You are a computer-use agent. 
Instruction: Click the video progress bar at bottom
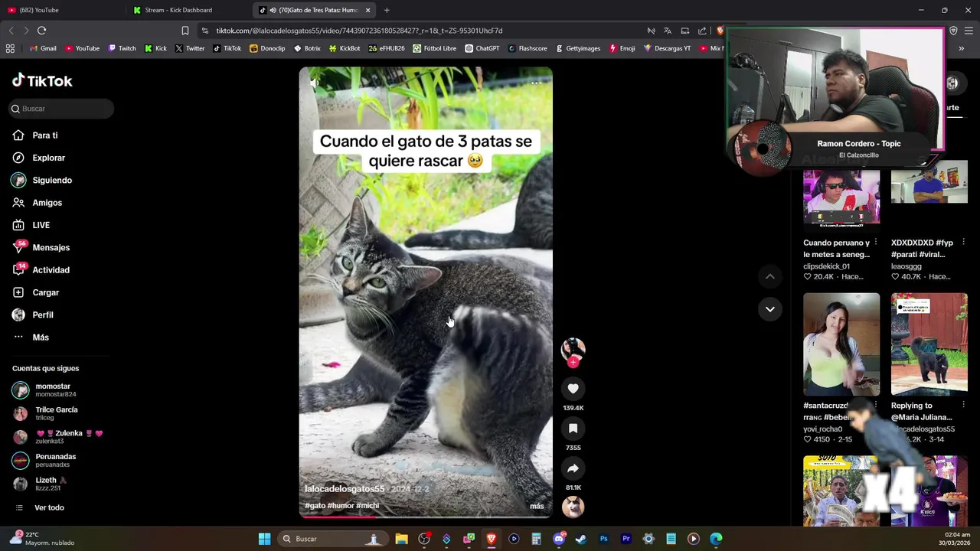click(x=426, y=516)
